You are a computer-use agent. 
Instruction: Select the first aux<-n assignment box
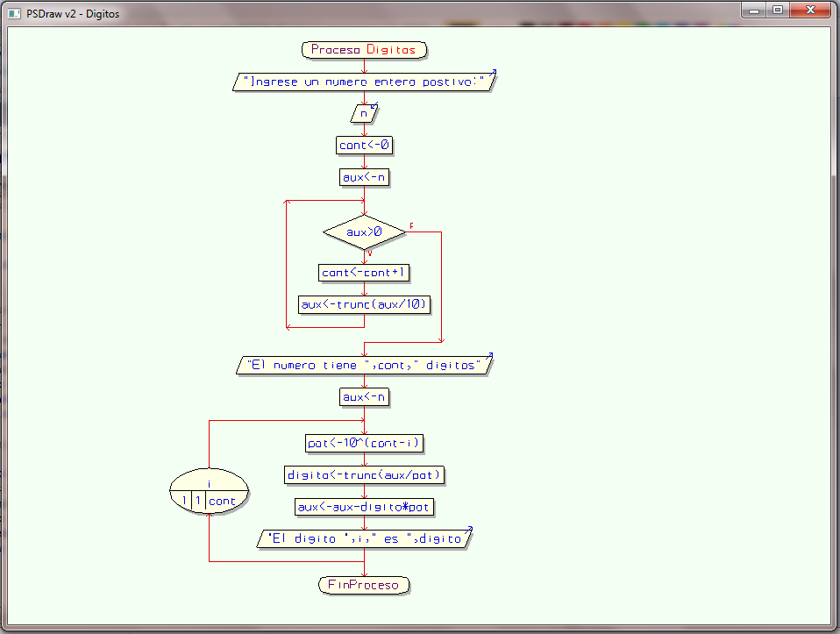[364, 176]
